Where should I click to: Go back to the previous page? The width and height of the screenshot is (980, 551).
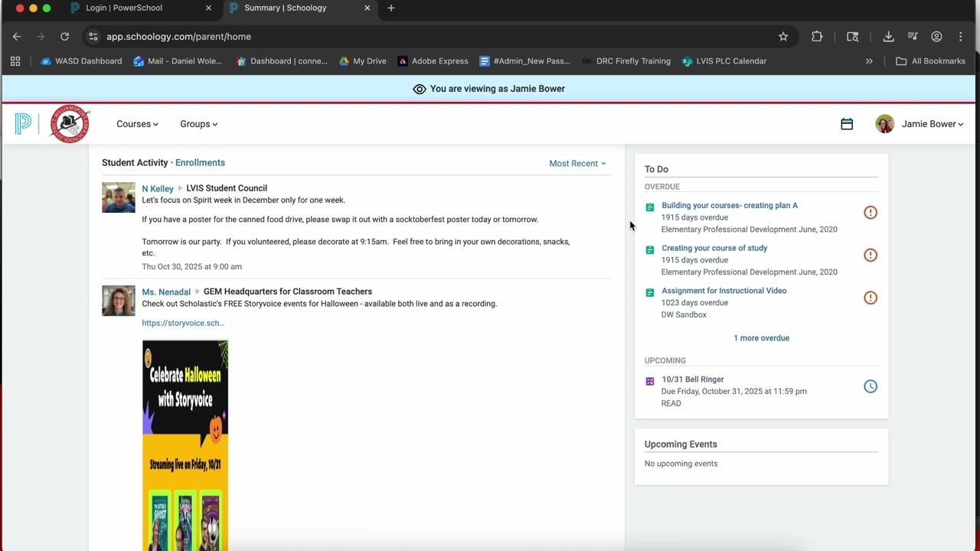(17, 37)
